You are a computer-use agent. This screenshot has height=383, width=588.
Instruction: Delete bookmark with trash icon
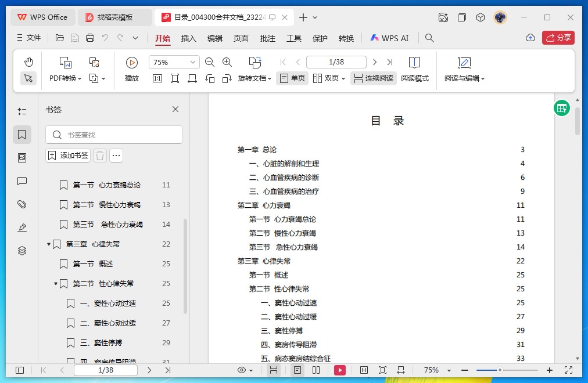pyautogui.click(x=100, y=156)
